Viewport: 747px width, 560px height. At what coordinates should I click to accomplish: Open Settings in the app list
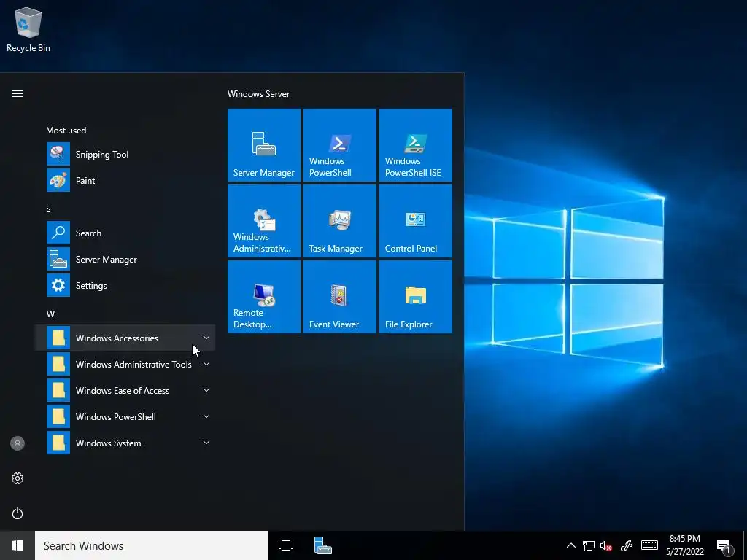click(x=125, y=285)
